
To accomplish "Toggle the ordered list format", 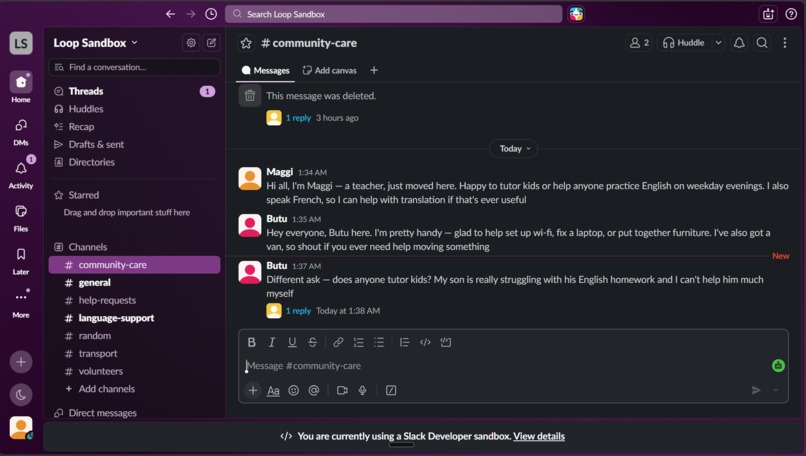I will [358, 342].
